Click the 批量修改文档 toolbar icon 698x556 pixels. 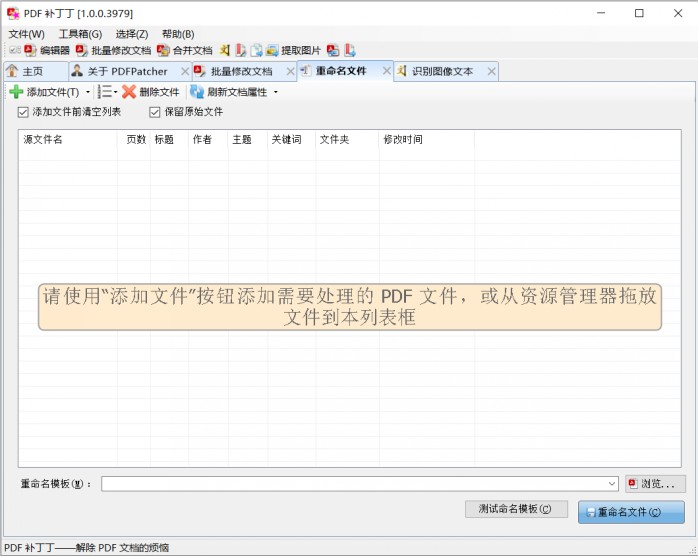click(81, 50)
